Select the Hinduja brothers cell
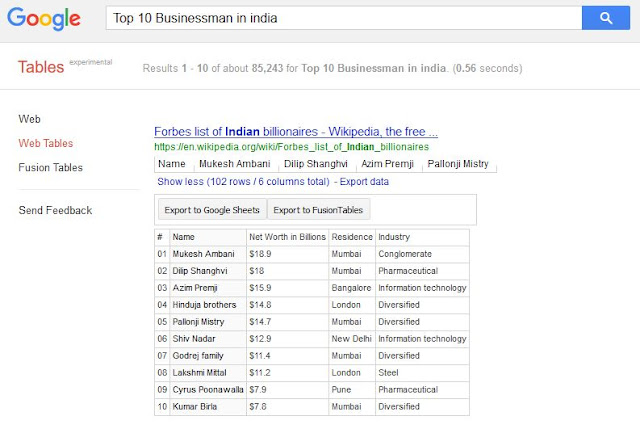640x429 pixels. tap(208, 305)
